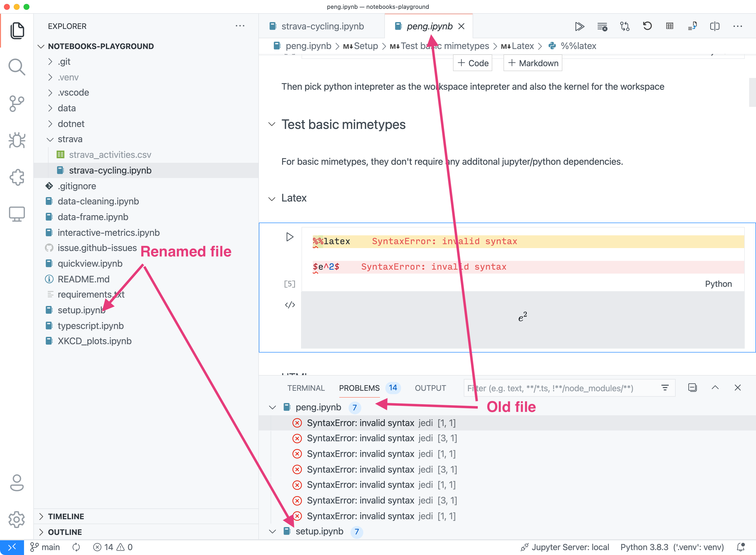
Task: Switch to the TERMINAL tab
Action: 306,388
